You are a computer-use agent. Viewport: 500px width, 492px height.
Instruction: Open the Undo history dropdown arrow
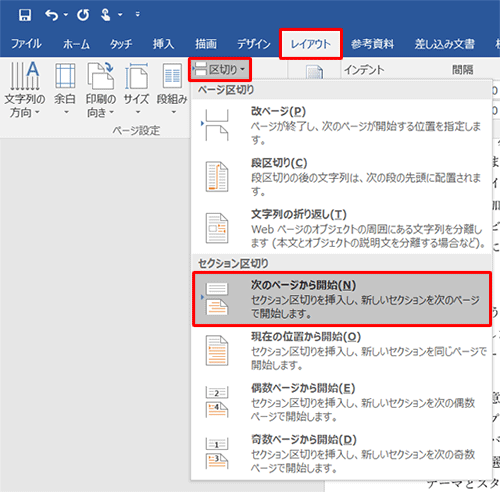click(66, 15)
